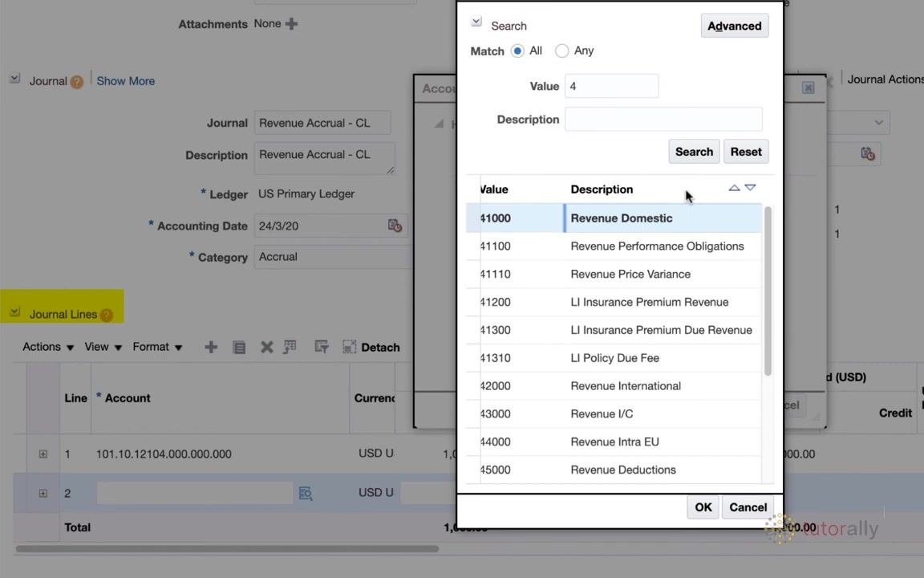Select the 41100 Revenue Performance Obligations row
The width and height of the screenshot is (924, 578).
tap(614, 246)
